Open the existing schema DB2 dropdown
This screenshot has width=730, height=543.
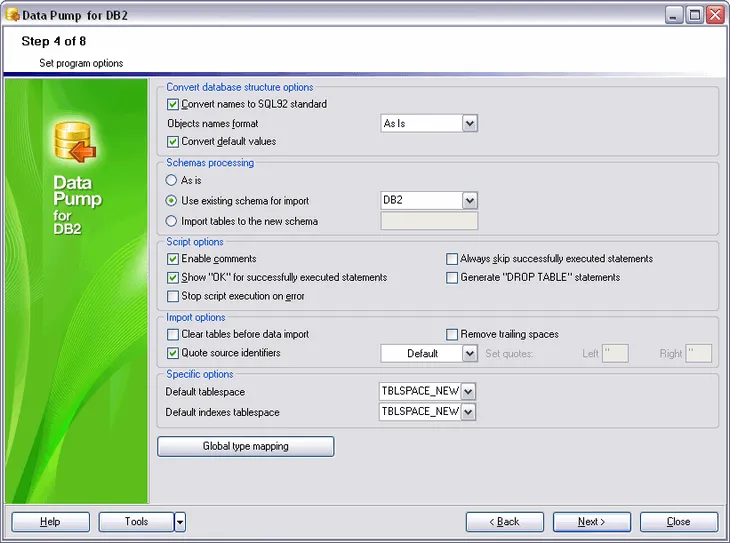[470, 200]
